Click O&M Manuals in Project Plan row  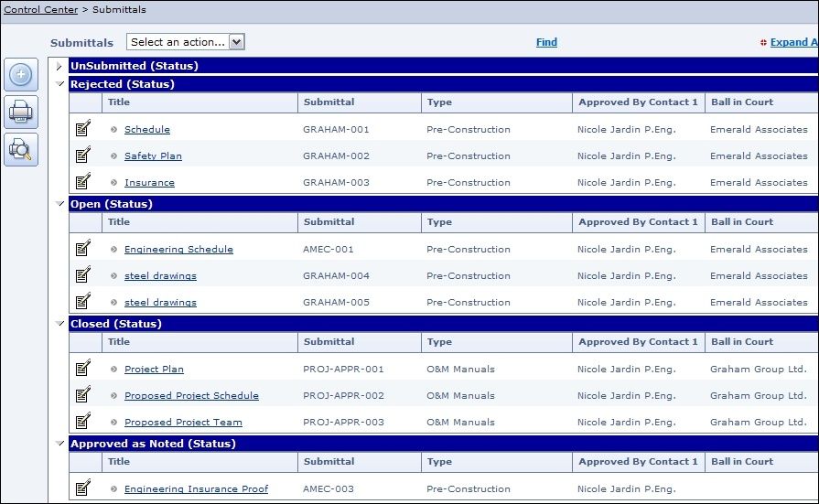pyautogui.click(x=460, y=370)
